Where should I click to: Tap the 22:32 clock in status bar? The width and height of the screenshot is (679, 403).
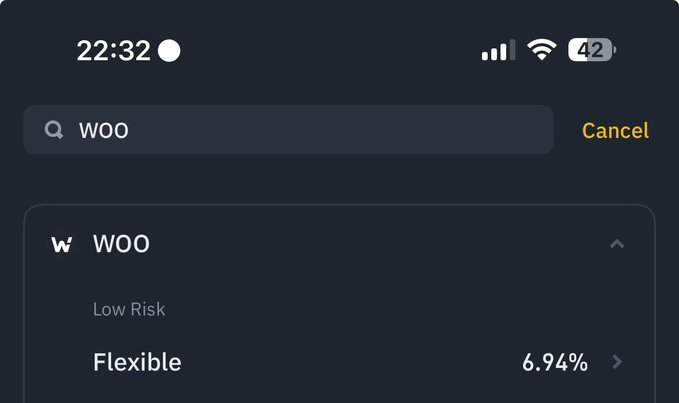(x=113, y=50)
